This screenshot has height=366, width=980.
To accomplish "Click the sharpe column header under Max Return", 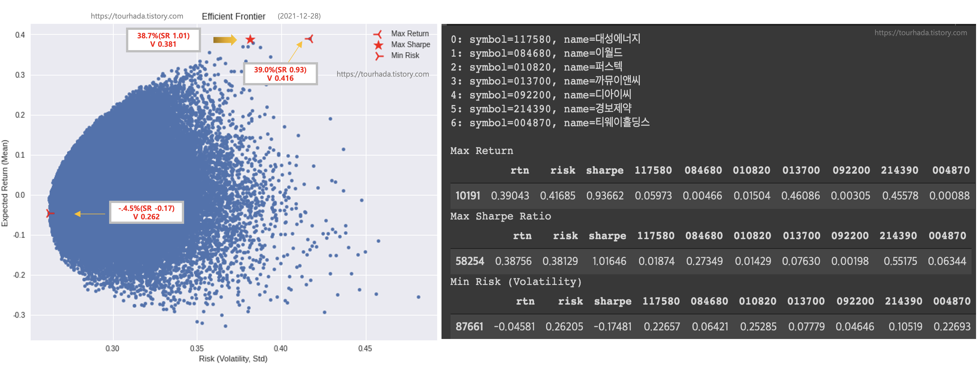I will point(604,170).
